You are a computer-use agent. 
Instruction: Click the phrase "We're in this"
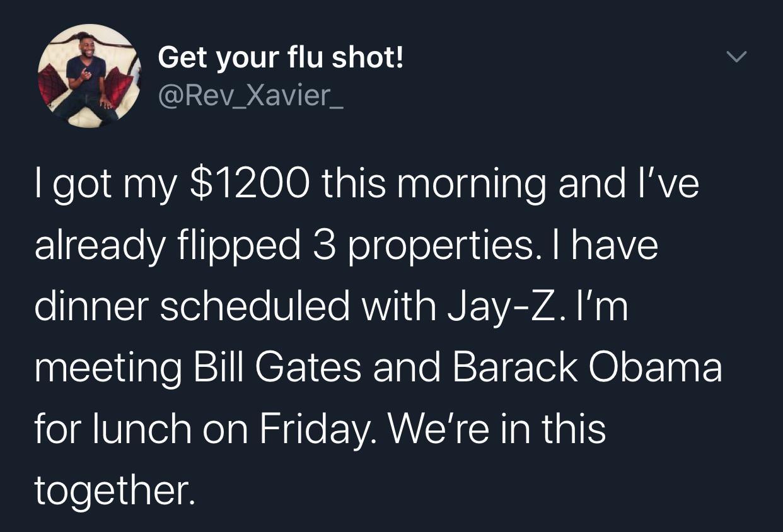[x=497, y=429]
